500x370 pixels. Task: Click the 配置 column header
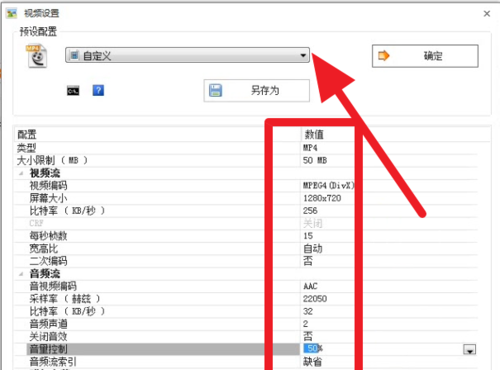coord(27,135)
